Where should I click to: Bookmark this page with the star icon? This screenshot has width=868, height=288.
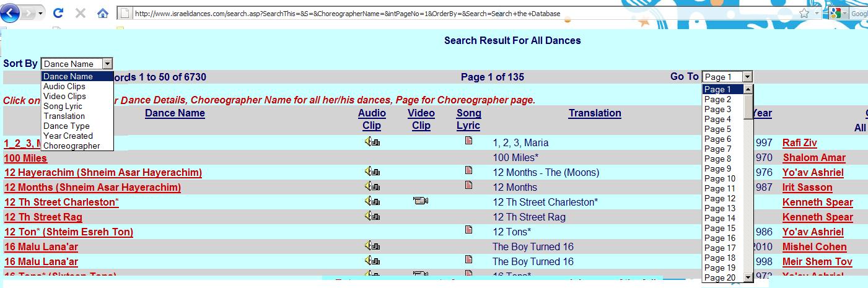pos(804,13)
